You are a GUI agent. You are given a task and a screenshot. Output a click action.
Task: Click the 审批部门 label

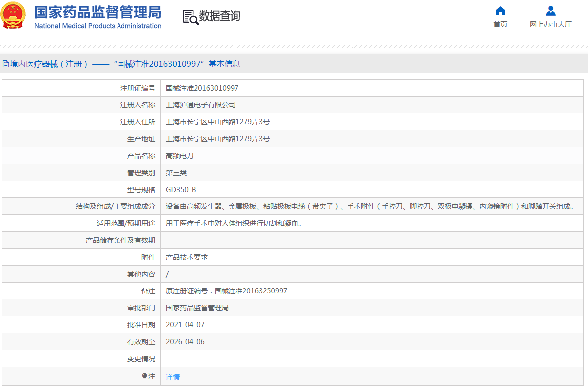pyautogui.click(x=141, y=308)
